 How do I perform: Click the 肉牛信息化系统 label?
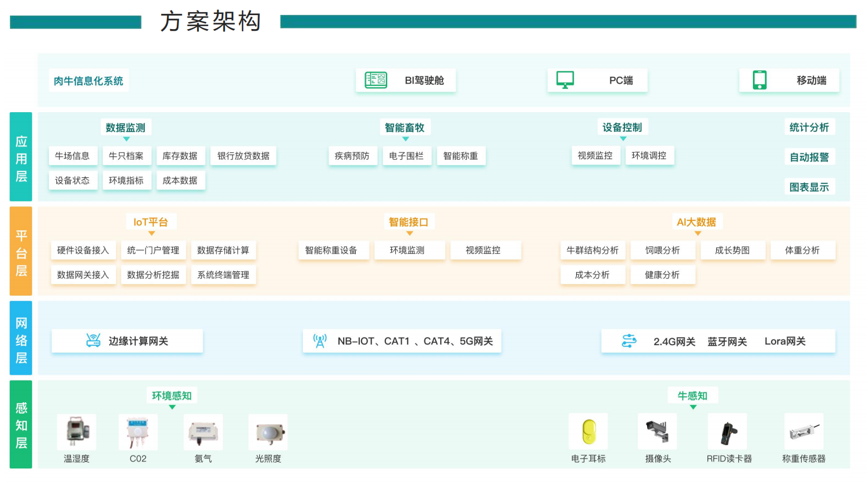(88, 81)
